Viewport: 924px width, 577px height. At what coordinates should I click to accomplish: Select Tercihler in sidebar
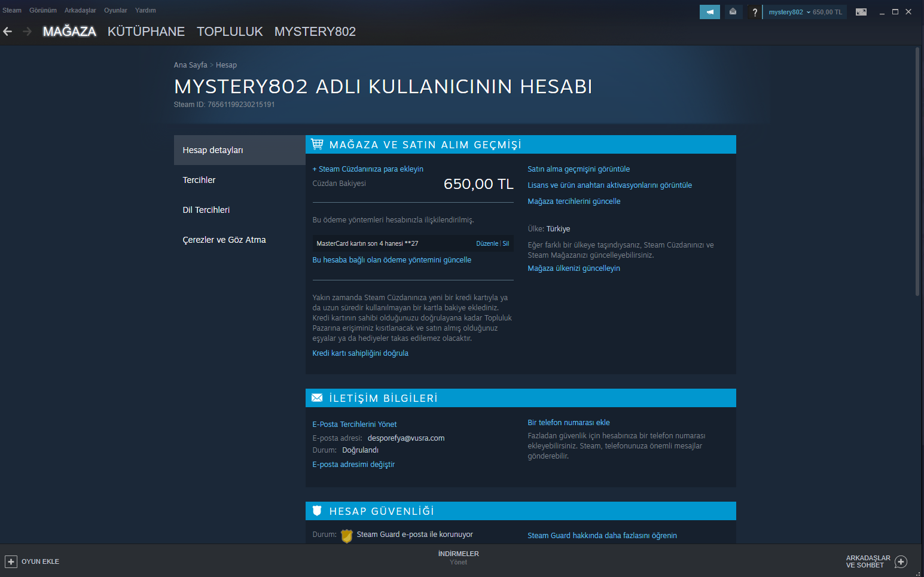tap(240, 180)
